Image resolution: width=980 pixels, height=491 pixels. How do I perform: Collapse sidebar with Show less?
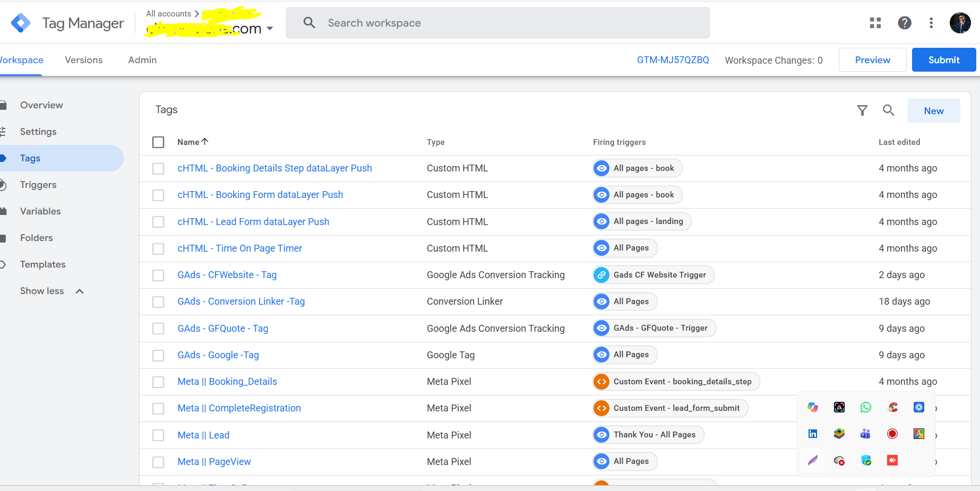click(52, 291)
